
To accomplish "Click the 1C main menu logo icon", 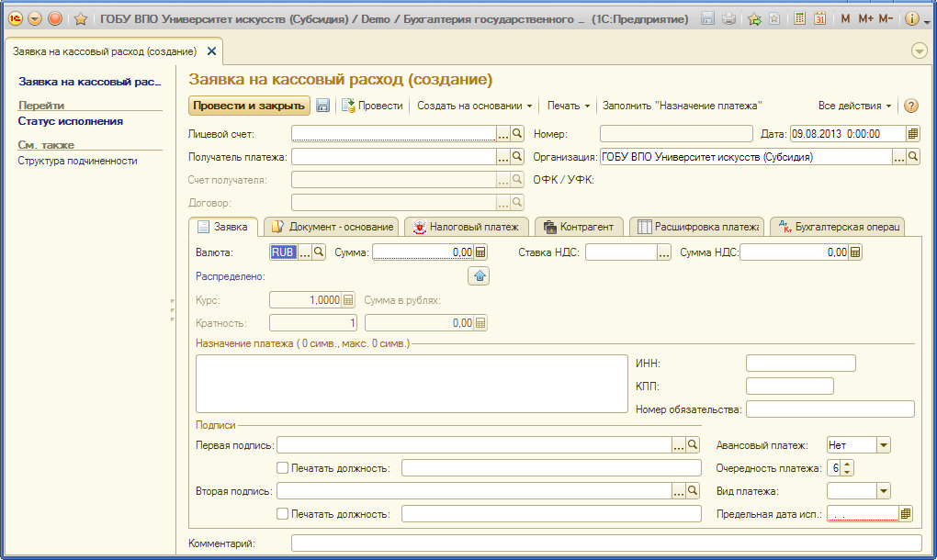I will pos(16,18).
